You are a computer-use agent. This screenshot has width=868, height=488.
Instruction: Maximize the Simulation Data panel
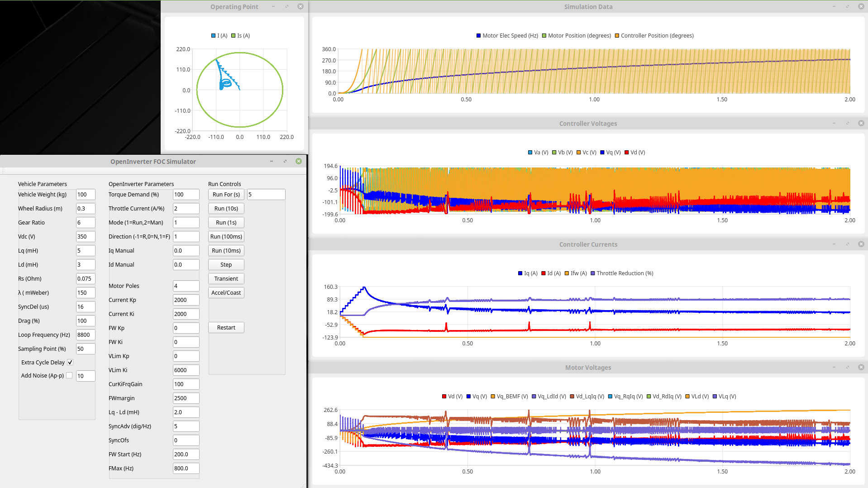tap(847, 6)
